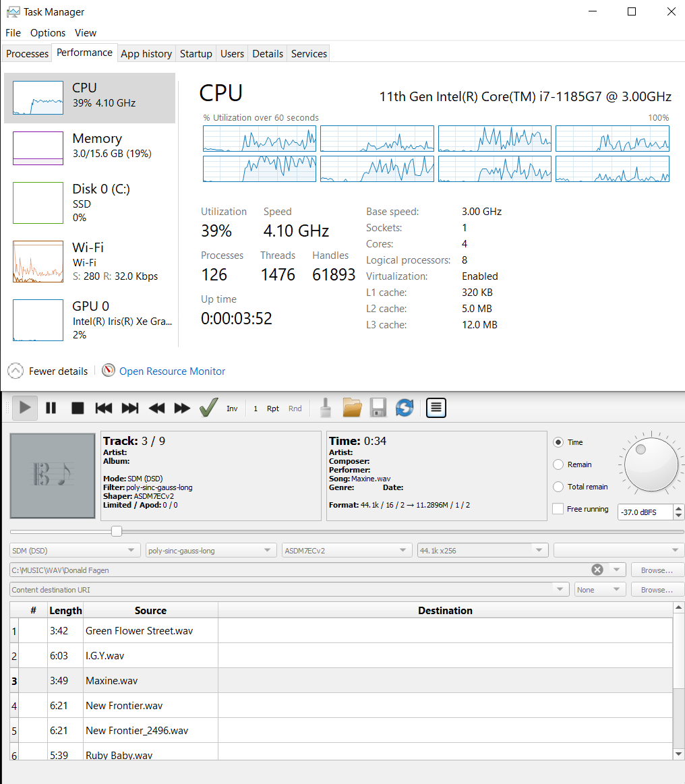This screenshot has height=784, width=685.
Task: Select Maxine.wav in the playlist
Action: pyautogui.click(x=341, y=680)
